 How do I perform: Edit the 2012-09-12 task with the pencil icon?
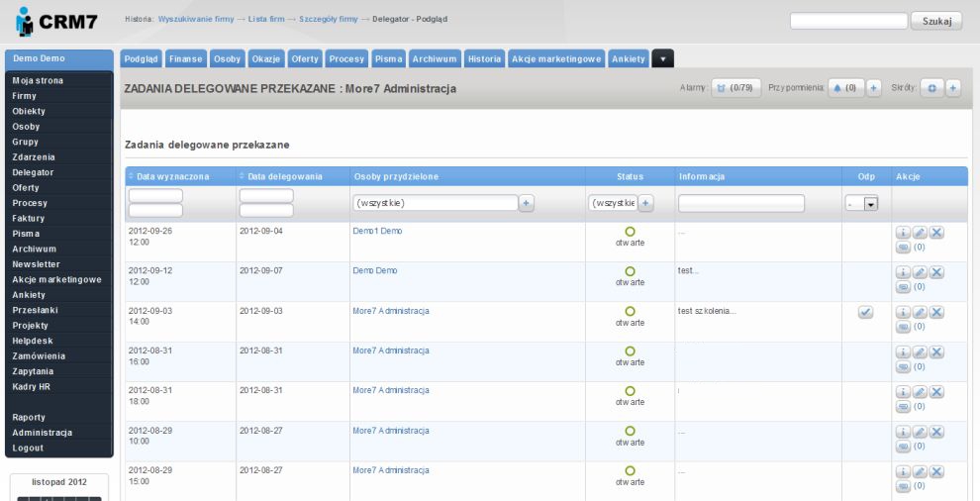coord(920,272)
